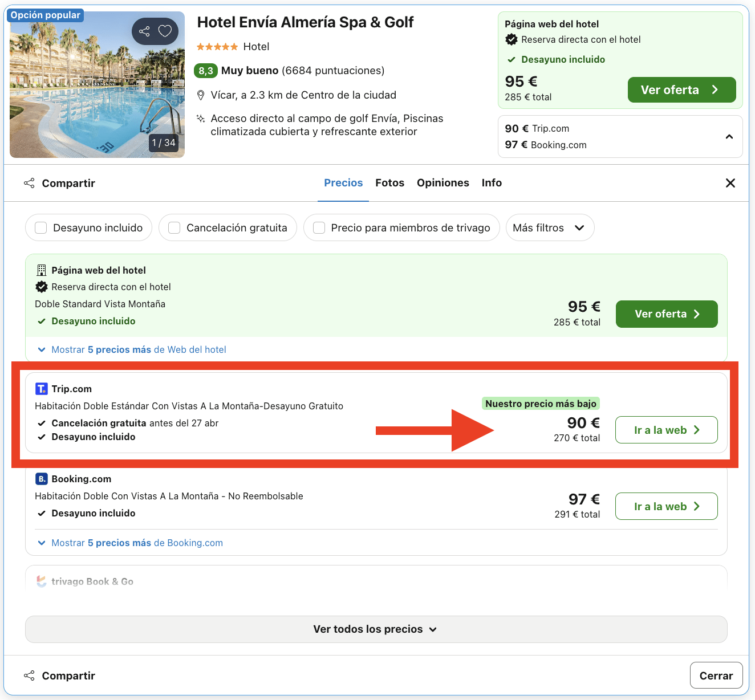Image resolution: width=755 pixels, height=700 pixels.
Task: Click the verified badge in top offer card
Action: point(512,39)
